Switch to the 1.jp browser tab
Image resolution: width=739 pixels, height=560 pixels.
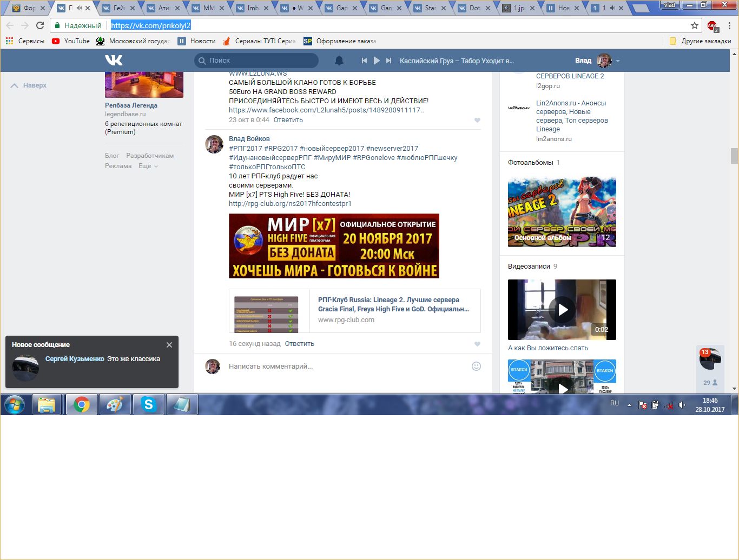[519, 8]
